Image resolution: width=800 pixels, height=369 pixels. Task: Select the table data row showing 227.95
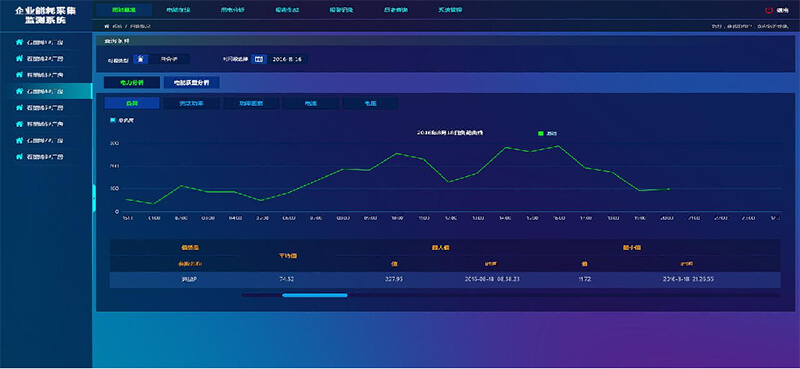click(445, 280)
